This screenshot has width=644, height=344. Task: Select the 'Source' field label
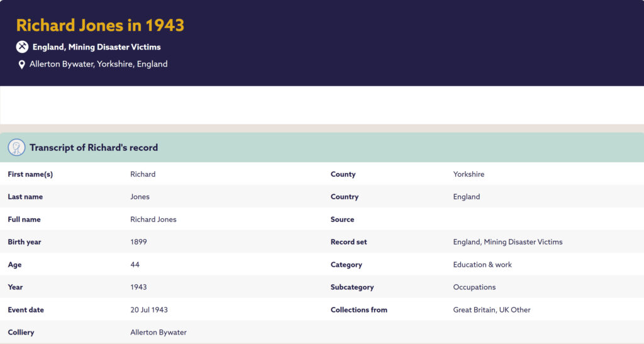(342, 219)
